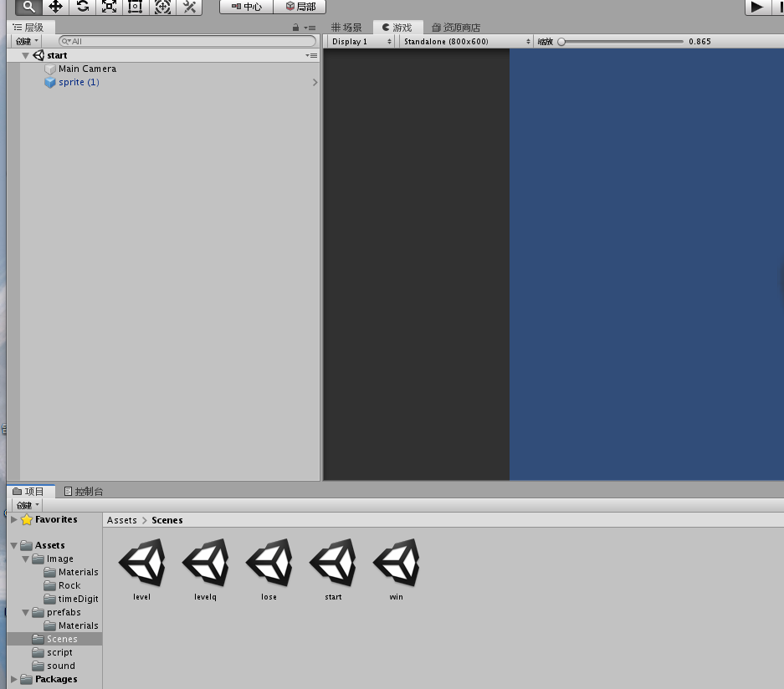
Task: Select the Image folder
Action: point(60,559)
